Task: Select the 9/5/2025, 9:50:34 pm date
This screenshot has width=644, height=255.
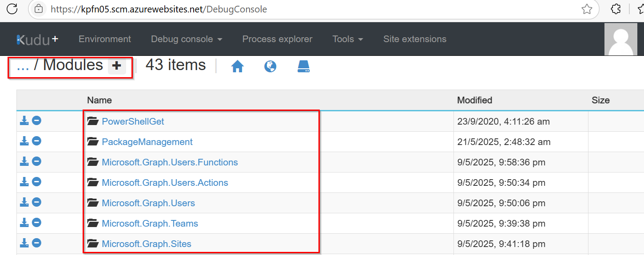Action: (501, 182)
